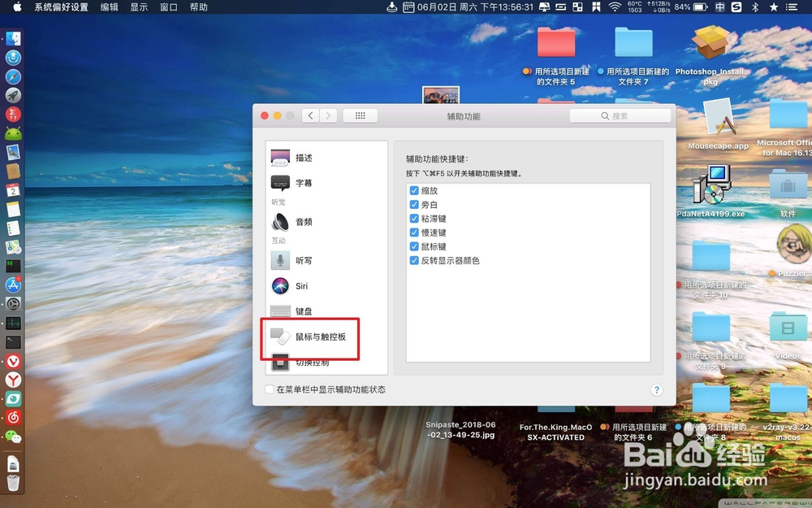Open the Bluetooth menu bar icon

(x=757, y=7)
